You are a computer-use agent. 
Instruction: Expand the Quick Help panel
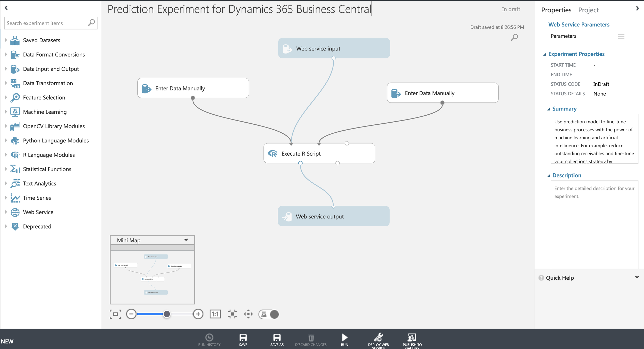[x=637, y=277]
